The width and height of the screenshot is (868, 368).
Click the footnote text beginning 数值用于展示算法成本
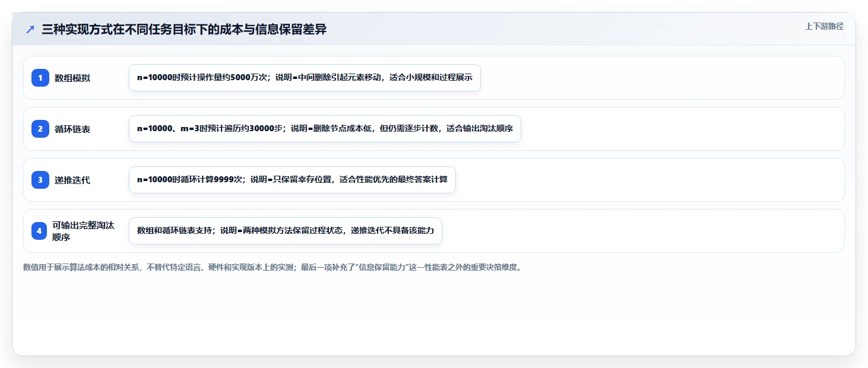pyautogui.click(x=273, y=267)
